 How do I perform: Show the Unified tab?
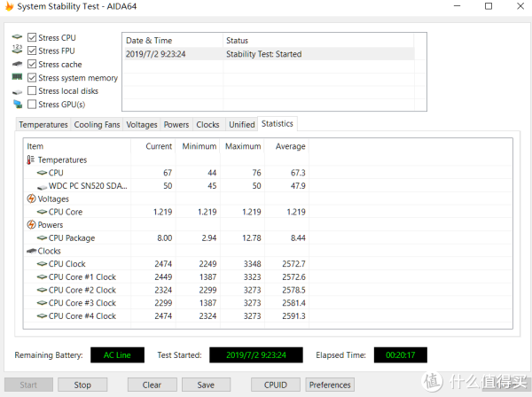241,124
